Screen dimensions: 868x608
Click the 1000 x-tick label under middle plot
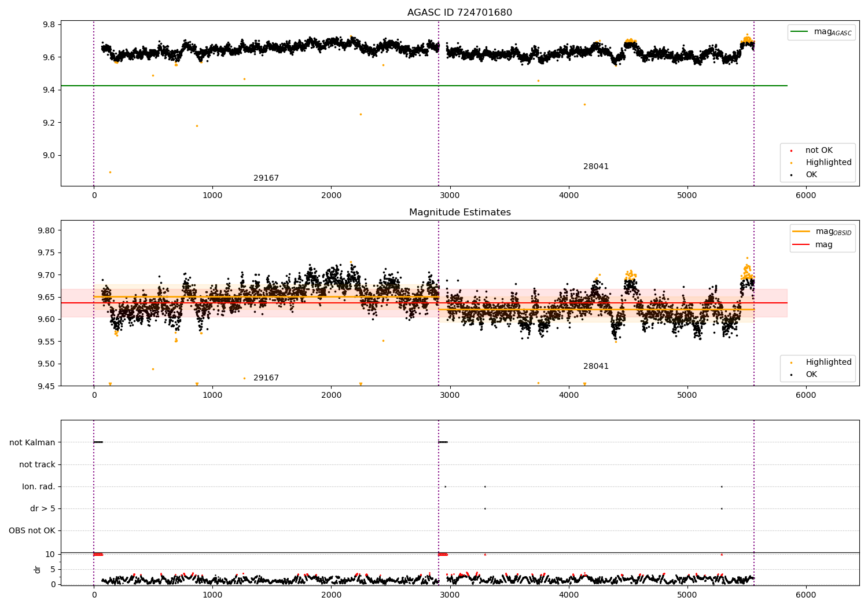pos(212,395)
